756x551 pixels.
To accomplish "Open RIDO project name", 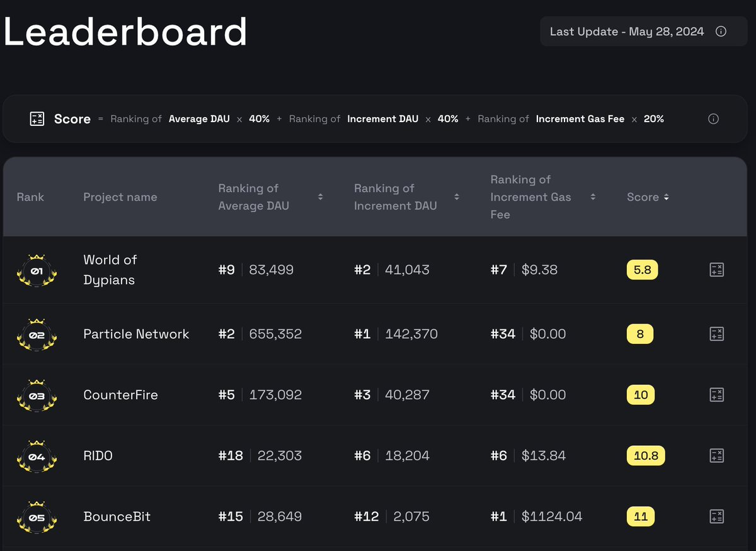I will (98, 455).
